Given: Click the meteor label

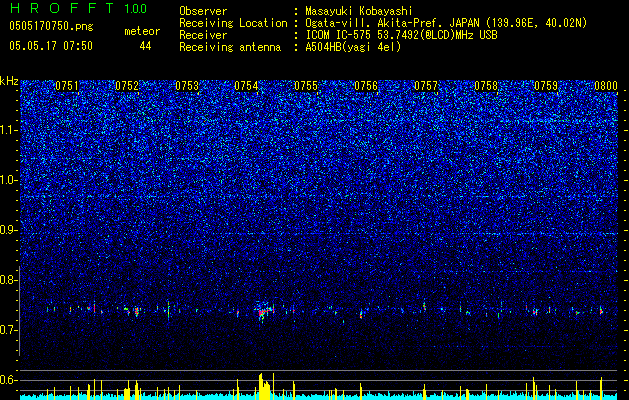Looking at the screenshot, I should (142, 31).
